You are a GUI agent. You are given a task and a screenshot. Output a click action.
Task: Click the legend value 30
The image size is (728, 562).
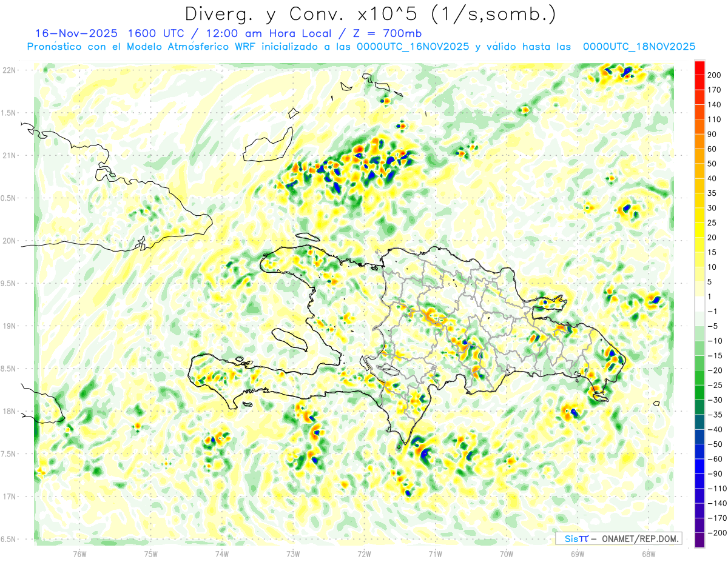(x=713, y=208)
